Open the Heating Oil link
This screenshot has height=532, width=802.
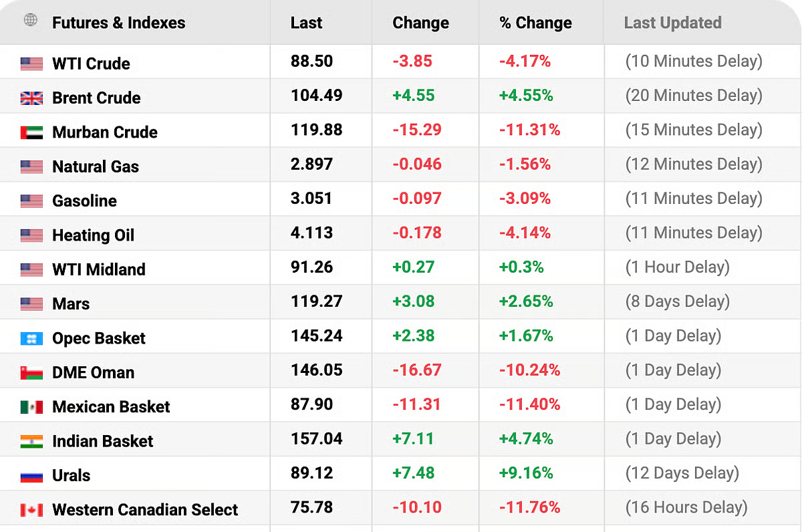coord(93,235)
